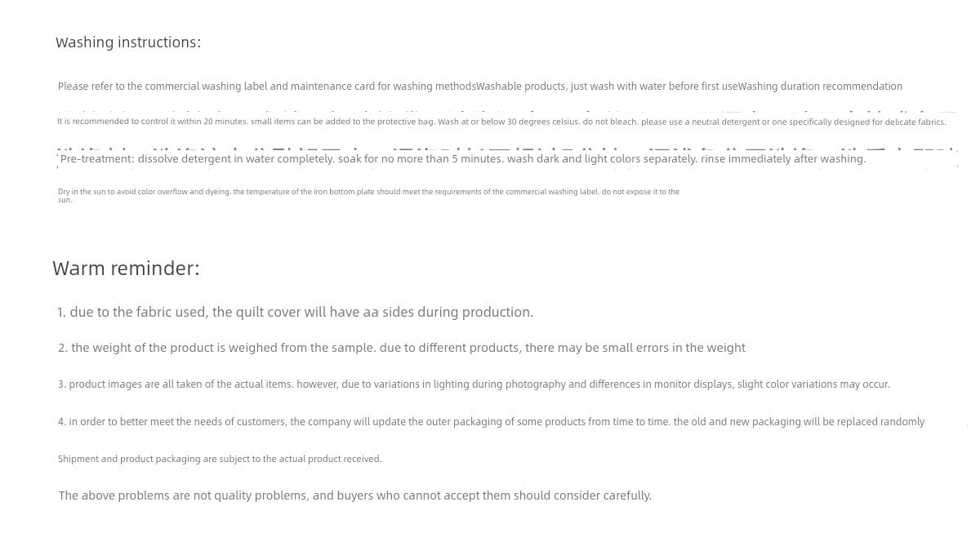Click the "Washing duration recommendation" text
The height and width of the screenshot is (542, 980).
820,87
